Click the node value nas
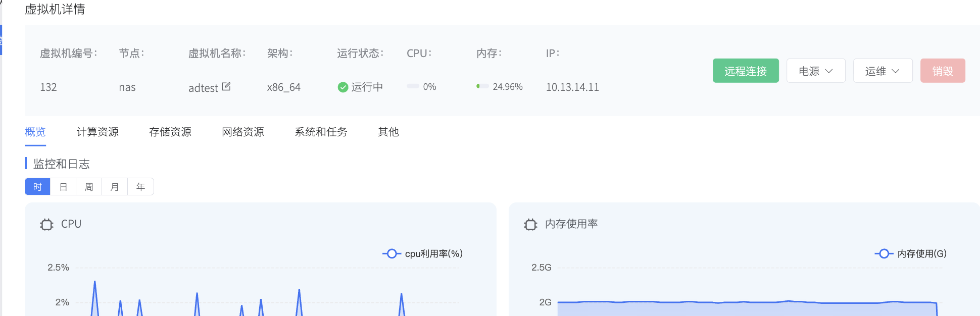Screen dimensions: 980x316 coord(127,87)
